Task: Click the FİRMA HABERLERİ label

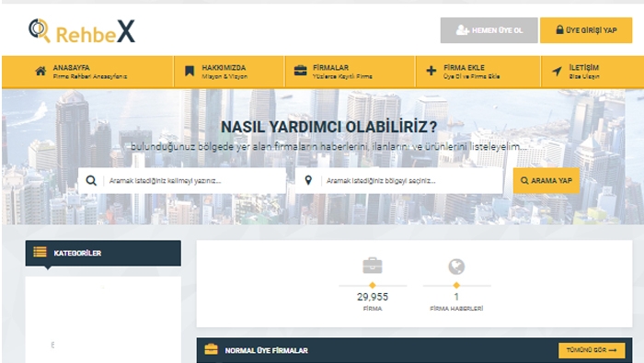Action: tap(456, 309)
